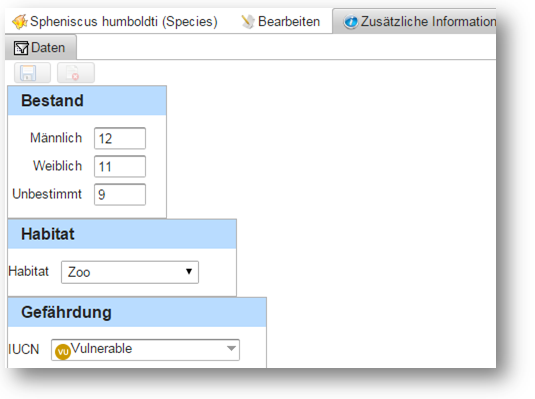535x399 pixels.
Task: Select the Daten tab
Action: coord(41,47)
